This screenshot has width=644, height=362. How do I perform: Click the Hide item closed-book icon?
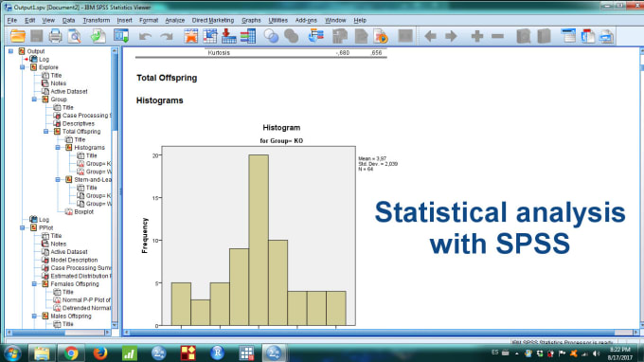[x=544, y=36]
